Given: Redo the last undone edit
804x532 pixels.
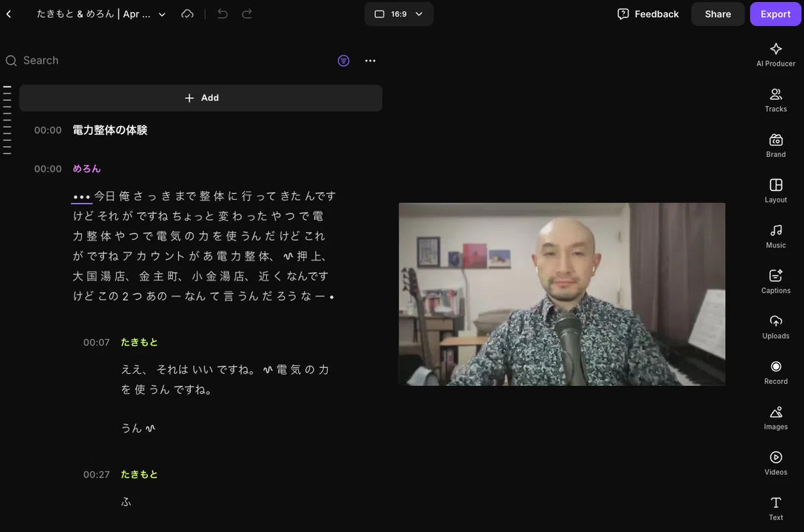Looking at the screenshot, I should click(247, 14).
